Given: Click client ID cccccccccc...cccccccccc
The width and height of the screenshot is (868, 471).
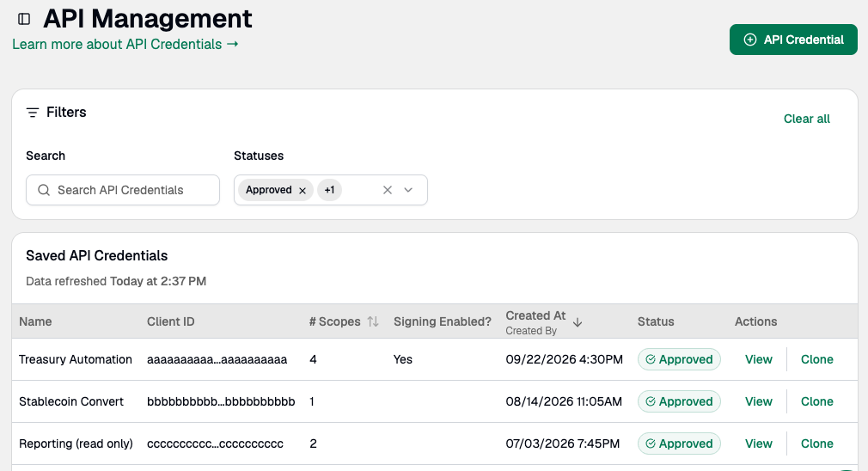Looking at the screenshot, I should (215, 443).
